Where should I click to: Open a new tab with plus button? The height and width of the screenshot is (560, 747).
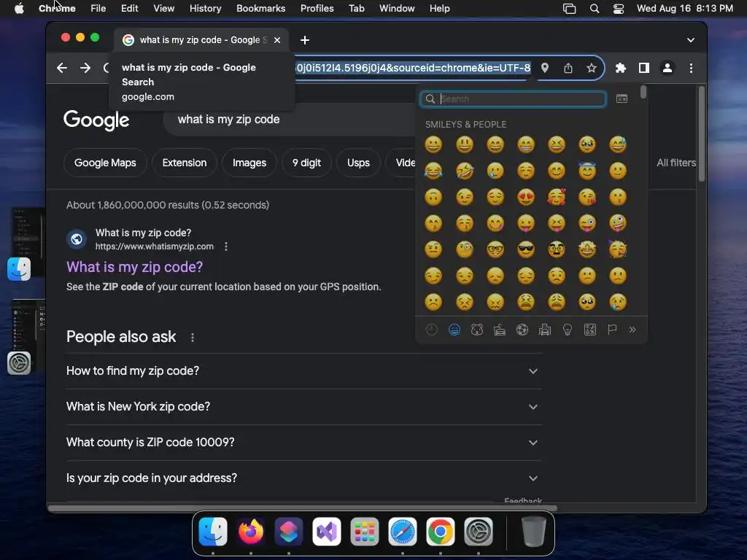click(305, 40)
